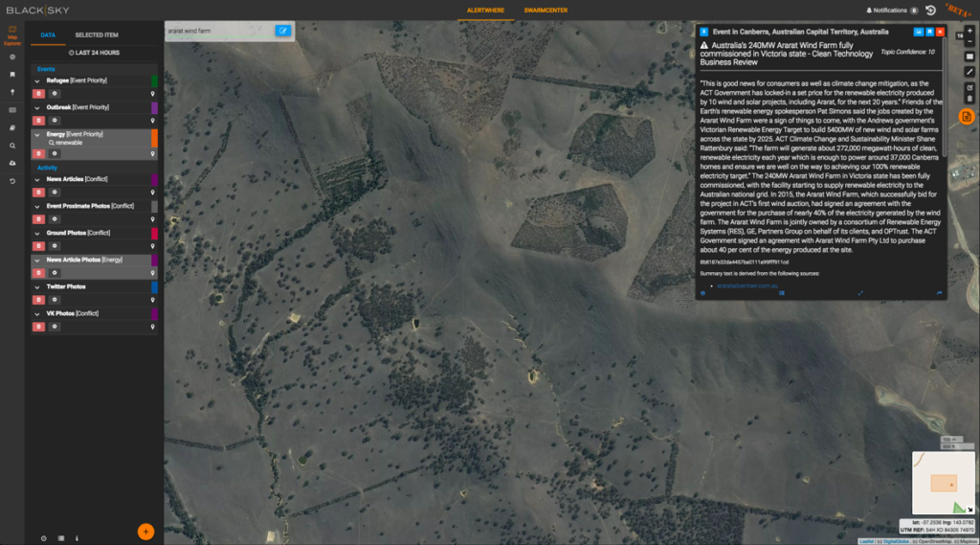
Task: Open the araratadvertiser.com.au source link
Action: tap(743, 284)
